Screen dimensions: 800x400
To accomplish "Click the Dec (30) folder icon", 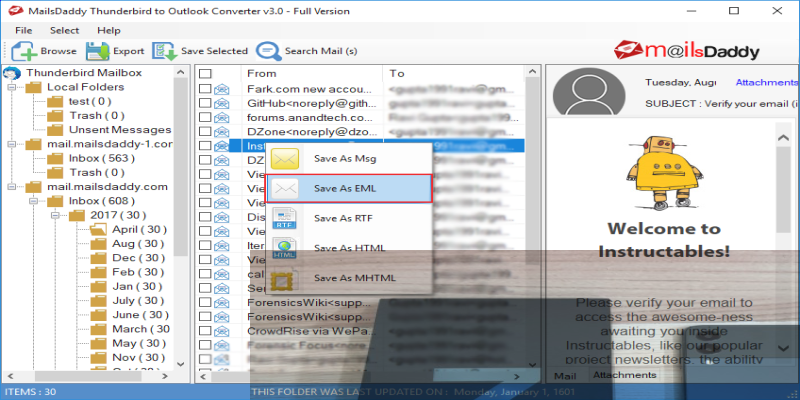I will pyautogui.click(x=98, y=258).
